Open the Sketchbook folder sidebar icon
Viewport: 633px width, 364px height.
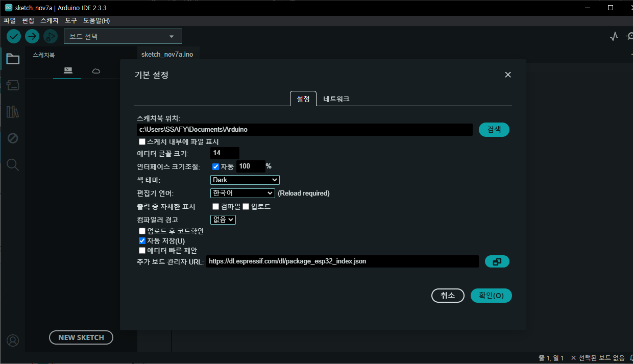[13, 59]
